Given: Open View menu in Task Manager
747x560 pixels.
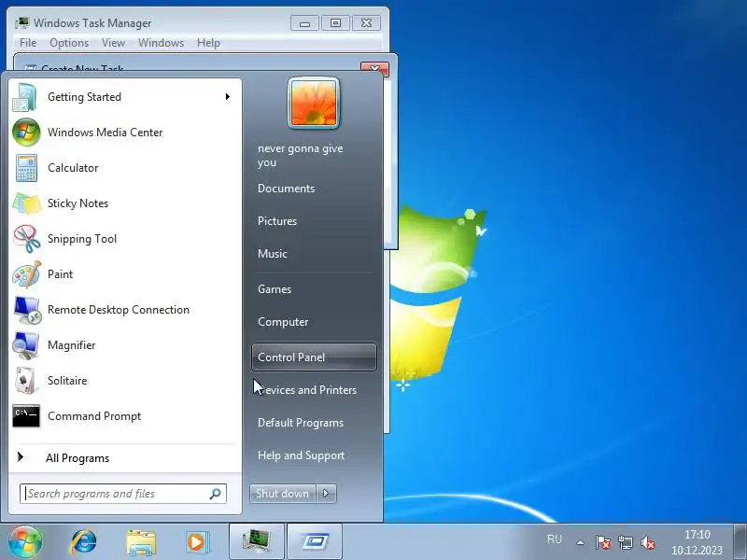Looking at the screenshot, I should (x=113, y=43).
